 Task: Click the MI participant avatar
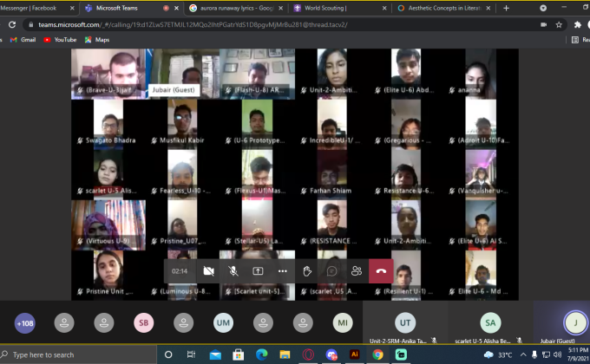tap(343, 322)
